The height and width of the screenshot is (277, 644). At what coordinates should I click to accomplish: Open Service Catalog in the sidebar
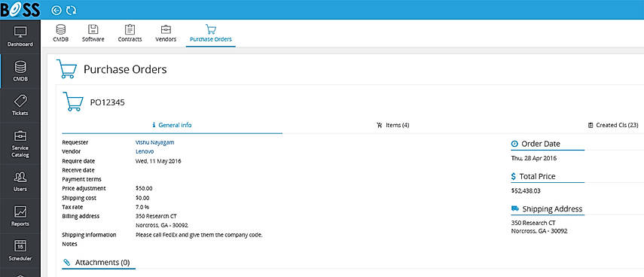20,144
